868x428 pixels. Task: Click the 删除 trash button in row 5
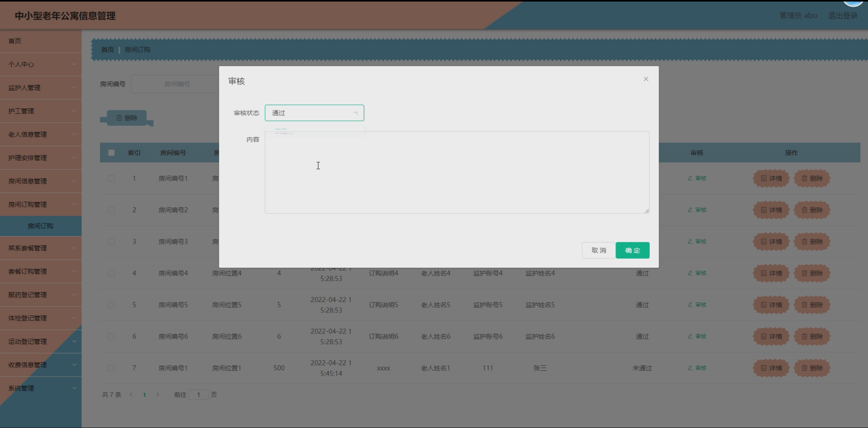point(812,305)
